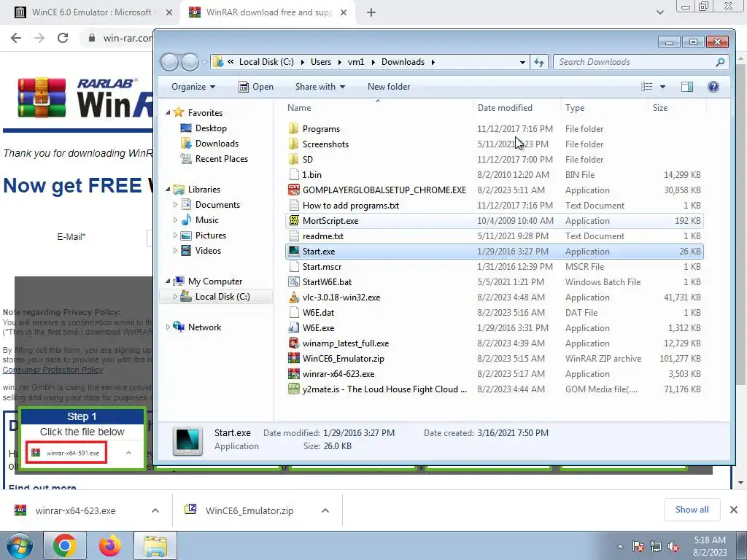Viewport: 747px width, 560px height.
Task: Select the GOMPLAYERGLOBALSETUP_CHROME.EXE file icon
Action: 294,190
